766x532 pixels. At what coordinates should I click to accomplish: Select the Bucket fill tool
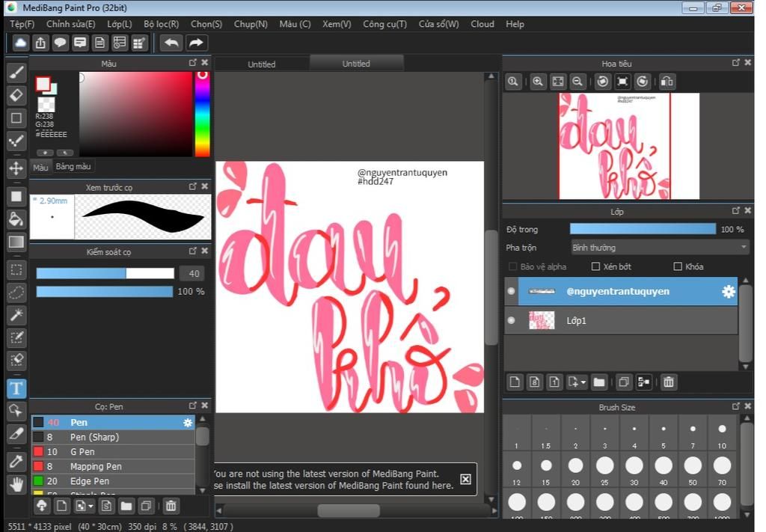pos(16,219)
